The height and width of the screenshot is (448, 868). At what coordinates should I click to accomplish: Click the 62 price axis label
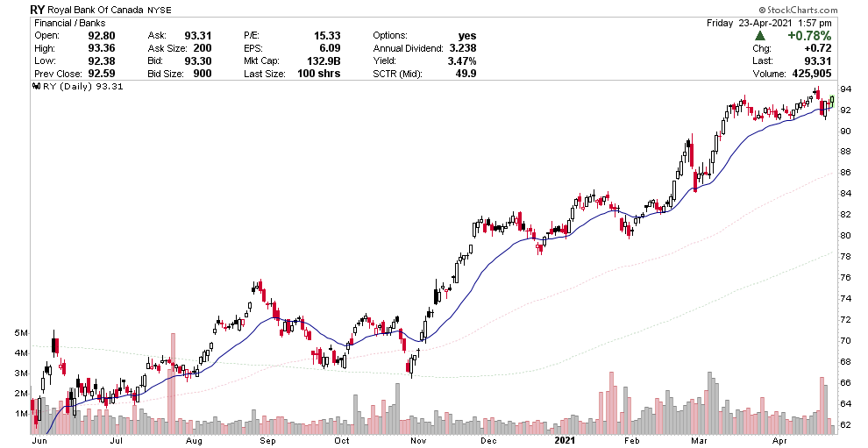[x=846, y=424]
